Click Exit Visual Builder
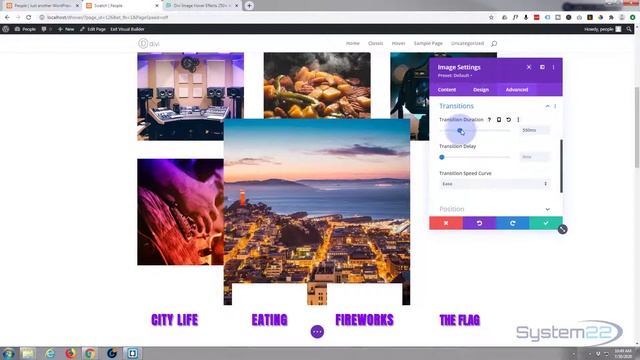This screenshot has width=640, height=360. (x=127, y=29)
